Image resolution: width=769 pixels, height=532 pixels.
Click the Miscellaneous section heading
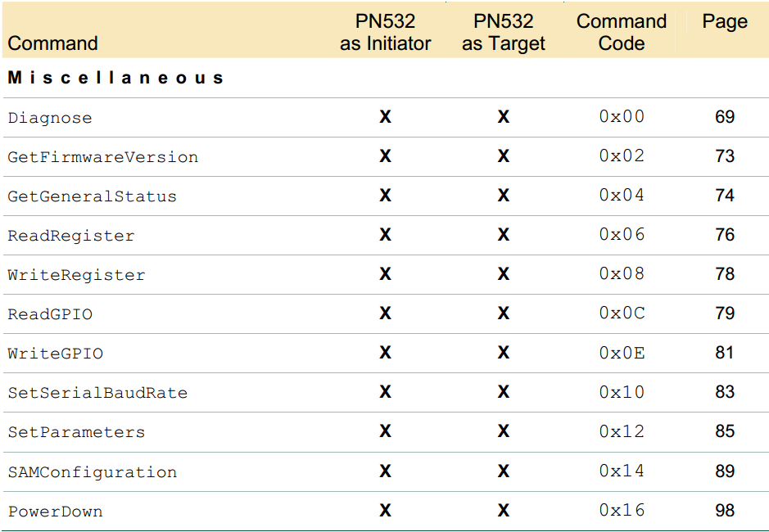pyautogui.click(x=115, y=78)
